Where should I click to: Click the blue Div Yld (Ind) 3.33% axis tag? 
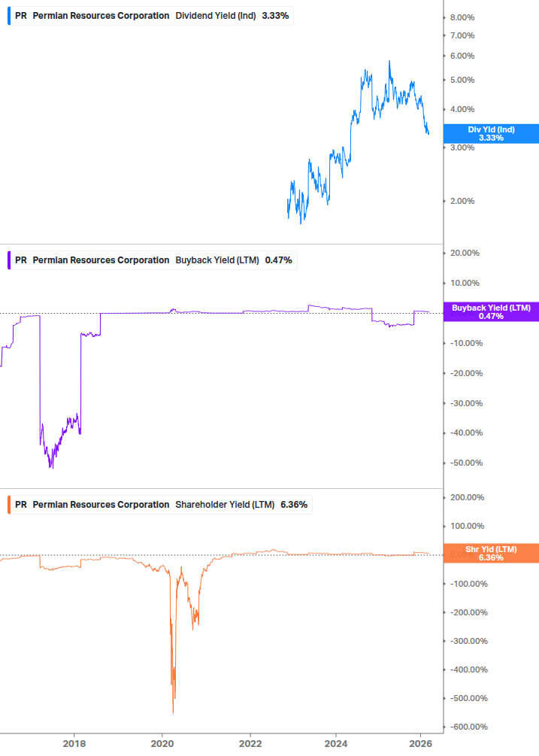pyautogui.click(x=491, y=134)
